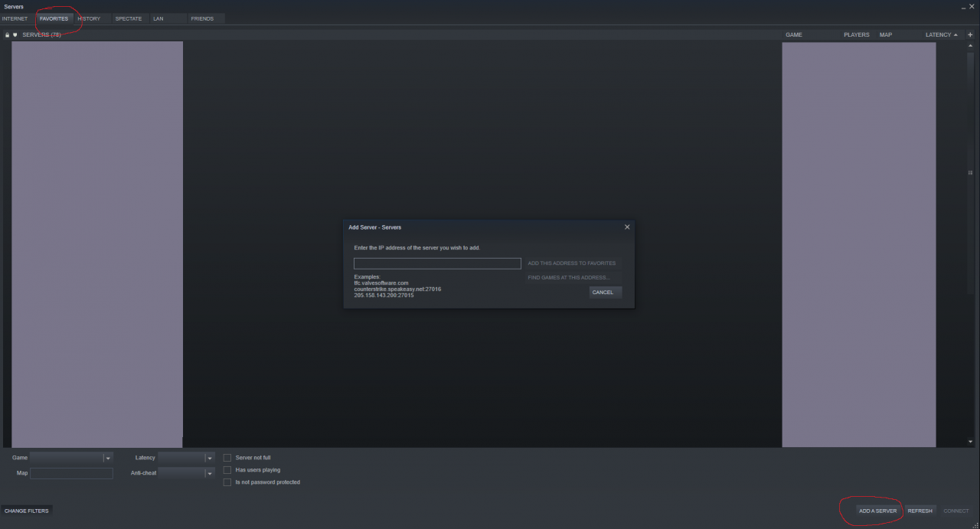The image size is (980, 529).
Task: Close the Add Server dialog with X
Action: point(627,227)
